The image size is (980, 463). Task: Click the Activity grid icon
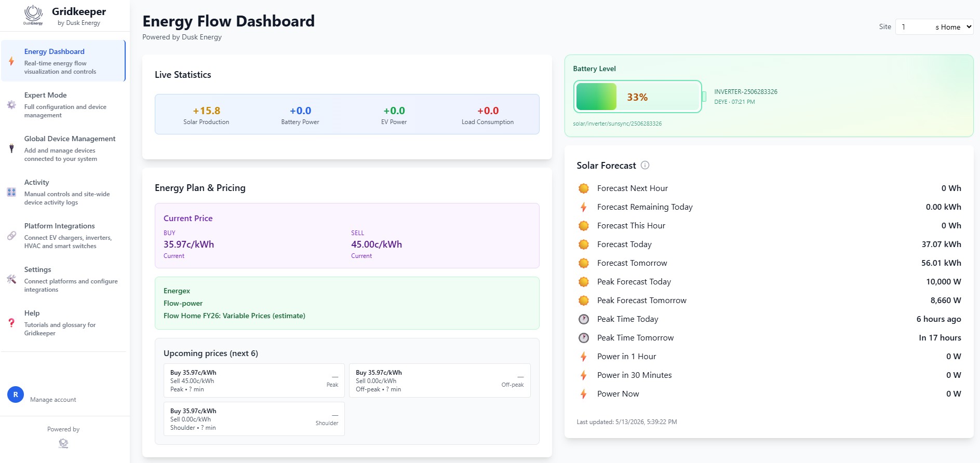tap(11, 192)
